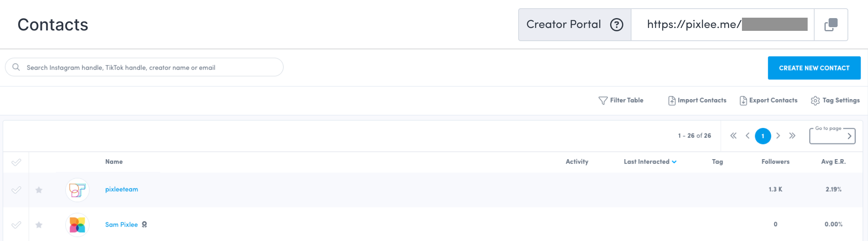The height and width of the screenshot is (241, 868).
Task: Open the pixleeteam contact link
Action: [122, 190]
